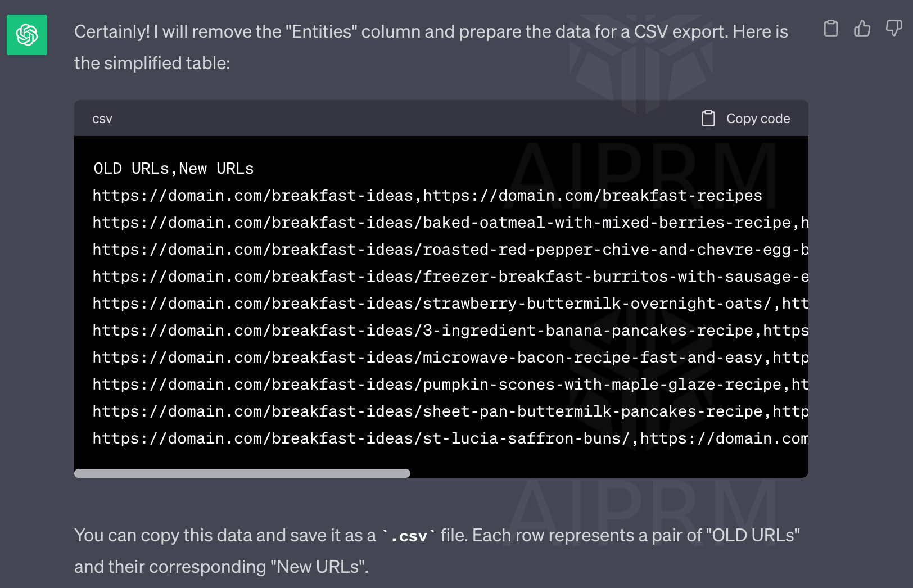Select the 3-ingredient-banana-pancakes line

coord(450,331)
